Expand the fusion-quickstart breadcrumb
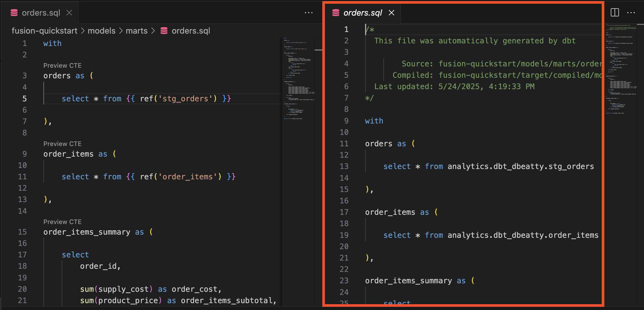This screenshot has width=644, height=310. coord(44,31)
